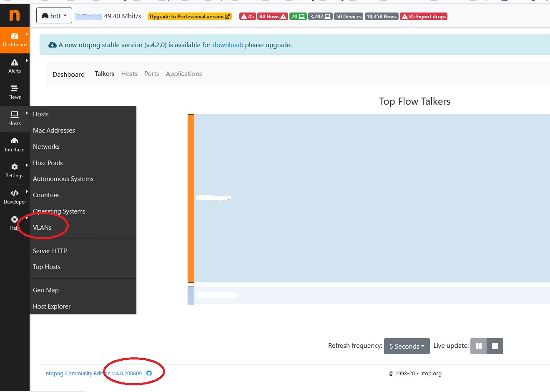Open VLANs from the Hosts menu
550x392 pixels.
click(42, 227)
